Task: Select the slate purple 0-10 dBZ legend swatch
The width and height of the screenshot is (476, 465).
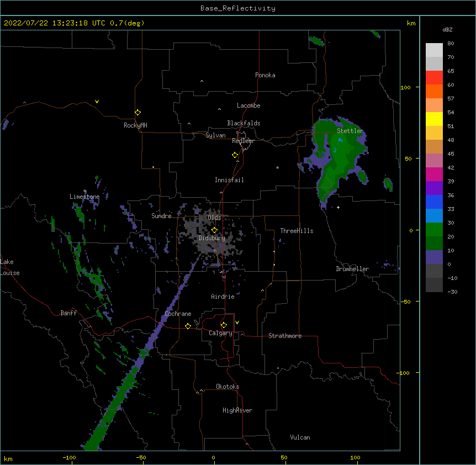Action: tap(434, 257)
